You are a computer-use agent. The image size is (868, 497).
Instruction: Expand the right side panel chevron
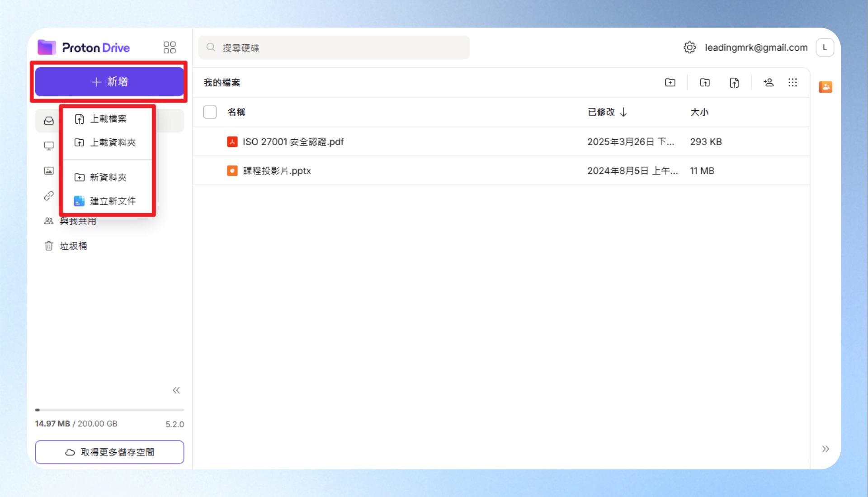(826, 449)
